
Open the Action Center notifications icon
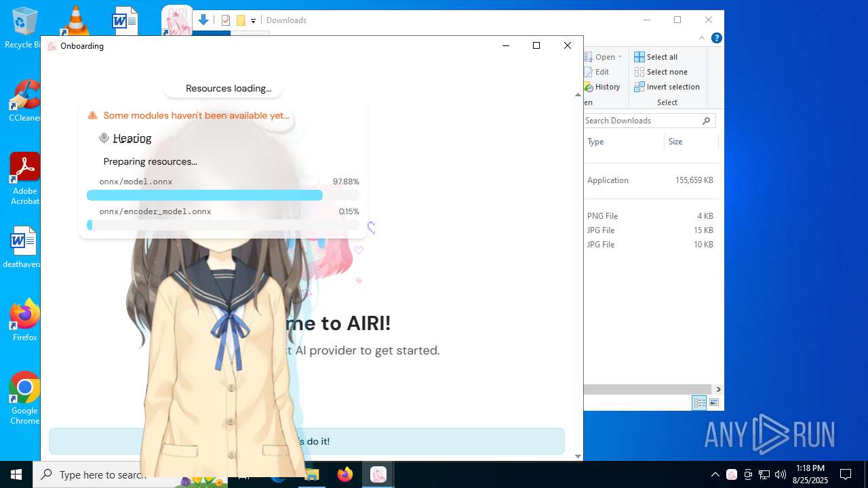846,474
